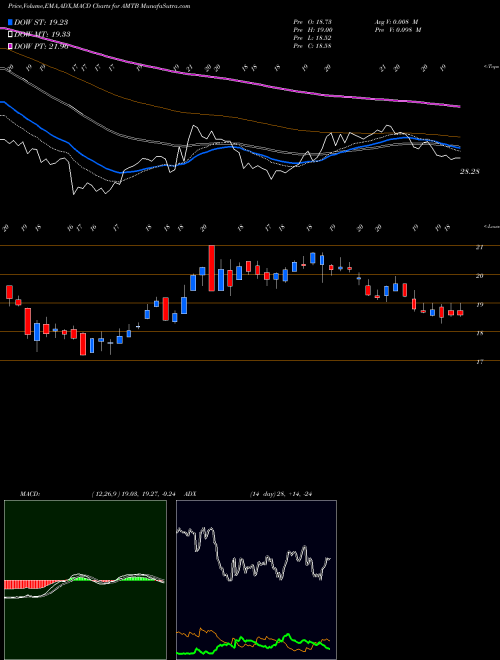Click the 28.28 value beside the EMA lines

tap(470, 171)
